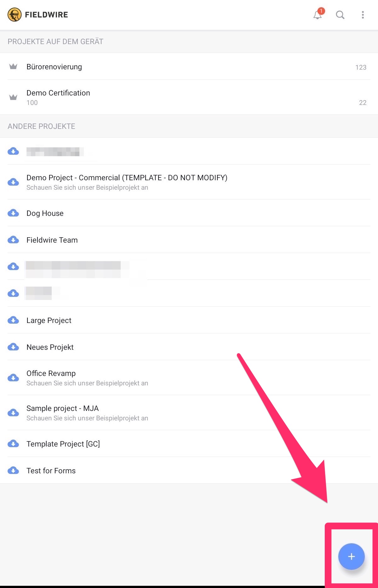Download the Dog House project via cloud icon

(x=13, y=213)
